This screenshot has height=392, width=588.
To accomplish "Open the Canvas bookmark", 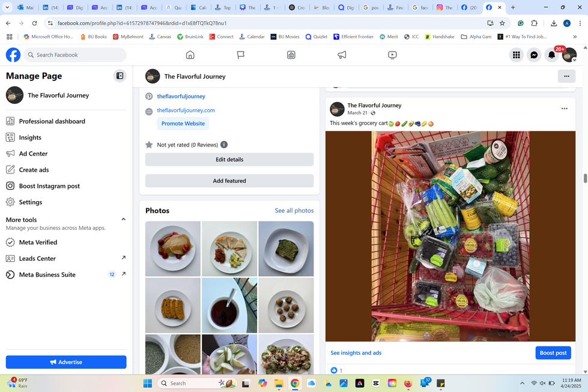I will [160, 37].
